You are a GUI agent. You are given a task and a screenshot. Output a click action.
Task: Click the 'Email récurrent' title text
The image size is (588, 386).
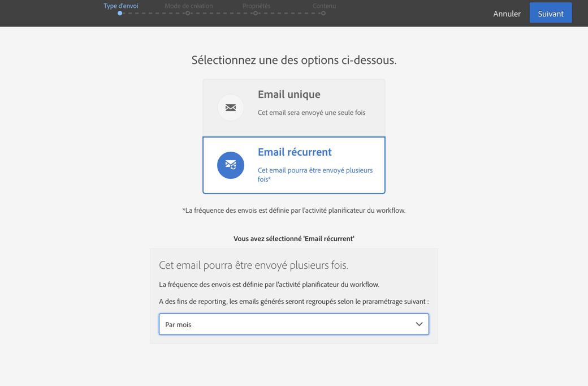[295, 152]
